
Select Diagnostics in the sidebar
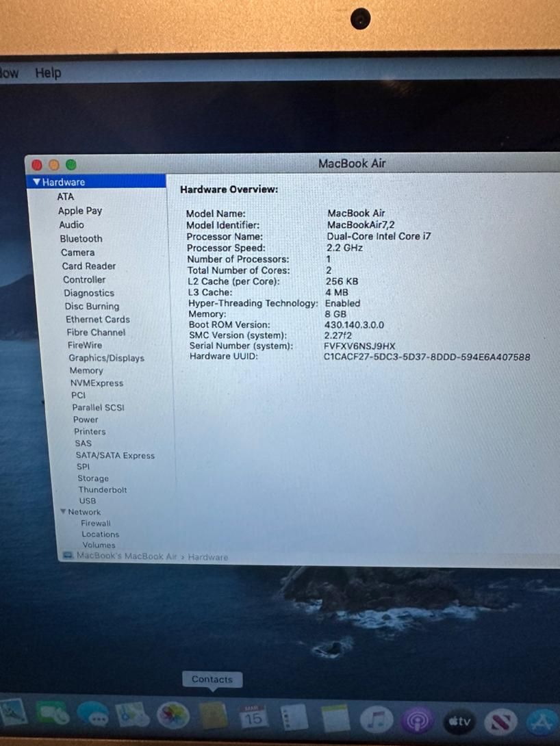click(x=89, y=293)
